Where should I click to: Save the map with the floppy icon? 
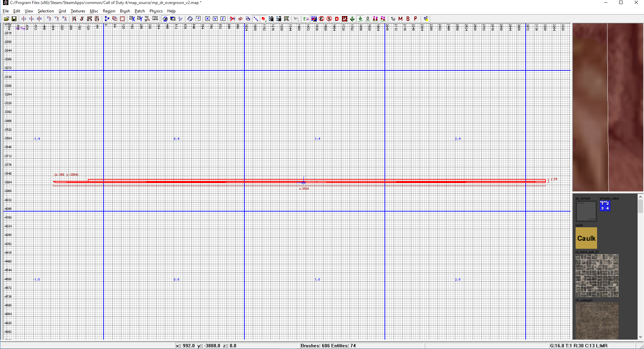pyautogui.click(x=14, y=19)
